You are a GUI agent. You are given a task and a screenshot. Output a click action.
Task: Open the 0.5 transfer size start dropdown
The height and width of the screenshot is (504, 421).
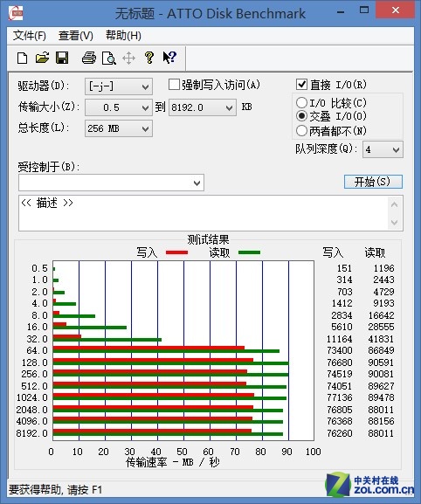[119, 107]
